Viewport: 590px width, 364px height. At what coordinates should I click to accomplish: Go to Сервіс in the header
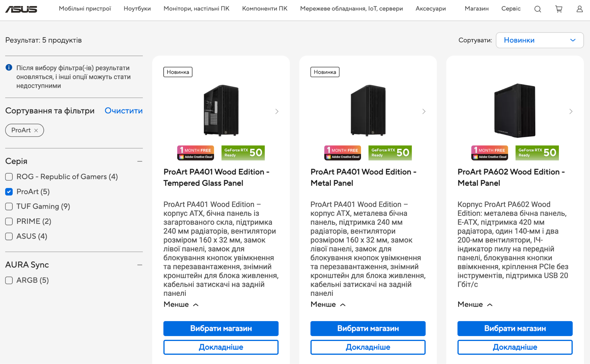pos(511,9)
